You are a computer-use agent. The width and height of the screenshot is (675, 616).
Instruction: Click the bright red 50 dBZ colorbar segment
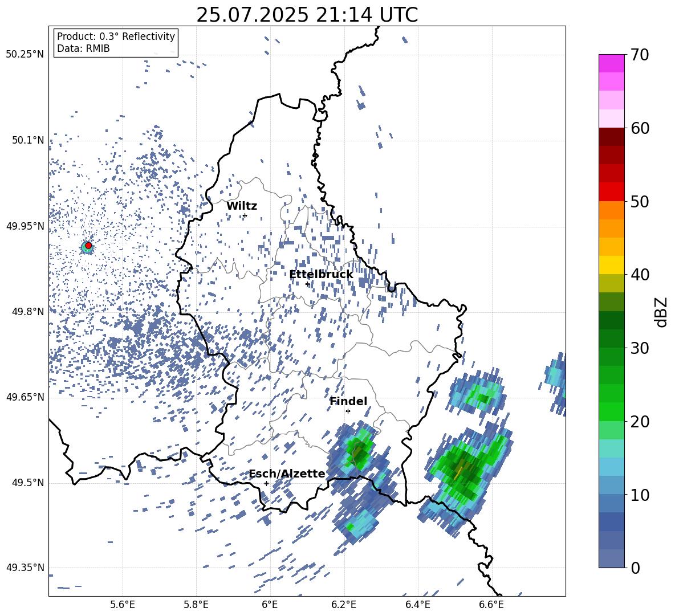point(611,192)
